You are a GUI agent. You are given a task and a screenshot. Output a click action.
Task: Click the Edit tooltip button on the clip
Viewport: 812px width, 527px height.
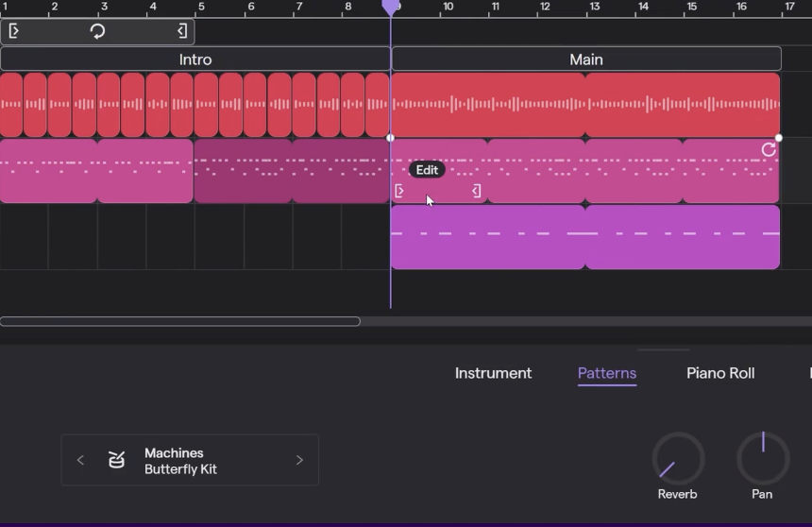(427, 170)
